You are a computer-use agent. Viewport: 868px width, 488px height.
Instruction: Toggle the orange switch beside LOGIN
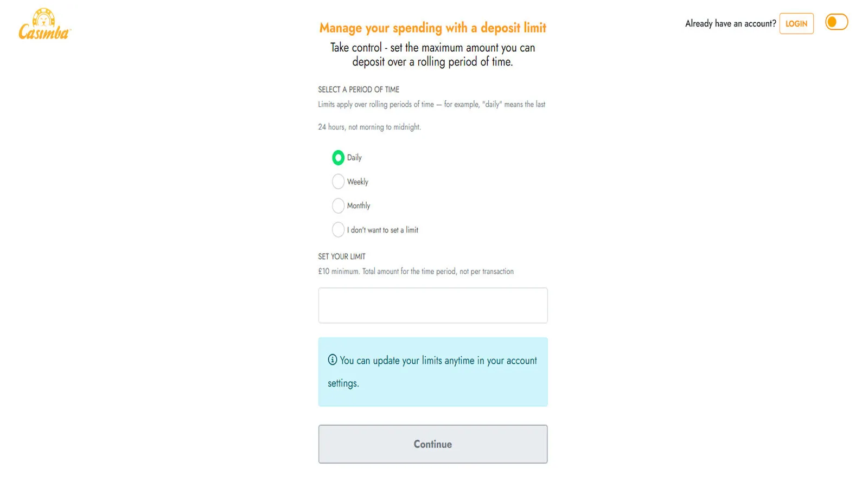[836, 22]
